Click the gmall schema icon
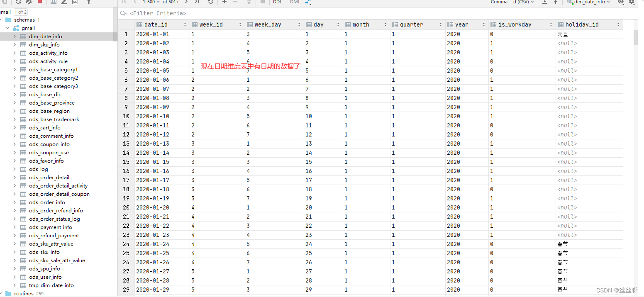This screenshot has height=297, width=644. (x=16, y=28)
